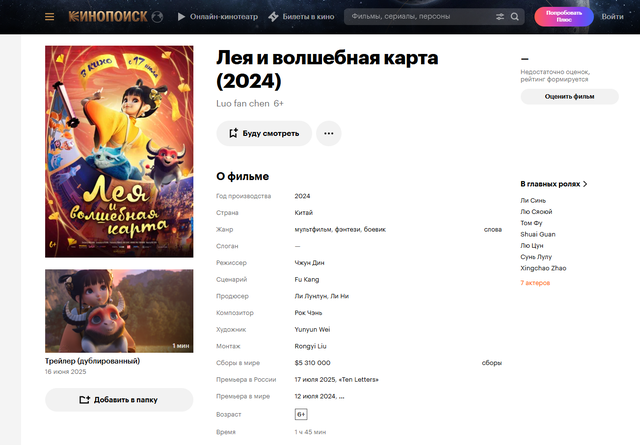Open director Чжун Дин page

click(309, 263)
